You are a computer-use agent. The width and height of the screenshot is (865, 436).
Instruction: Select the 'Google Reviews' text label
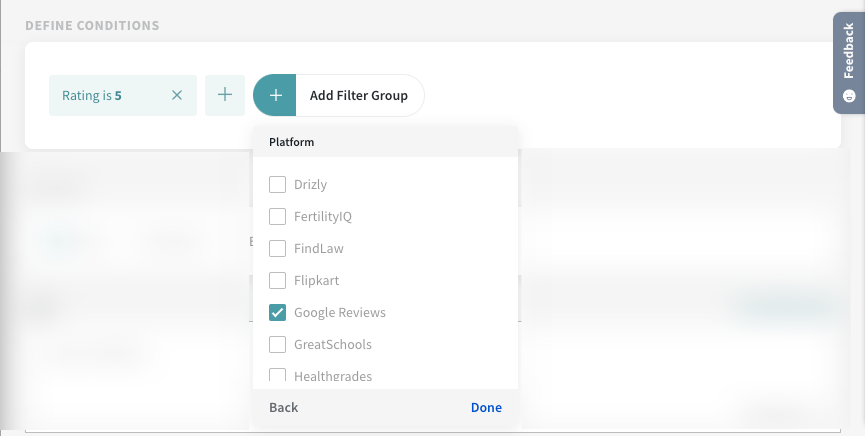click(x=340, y=312)
